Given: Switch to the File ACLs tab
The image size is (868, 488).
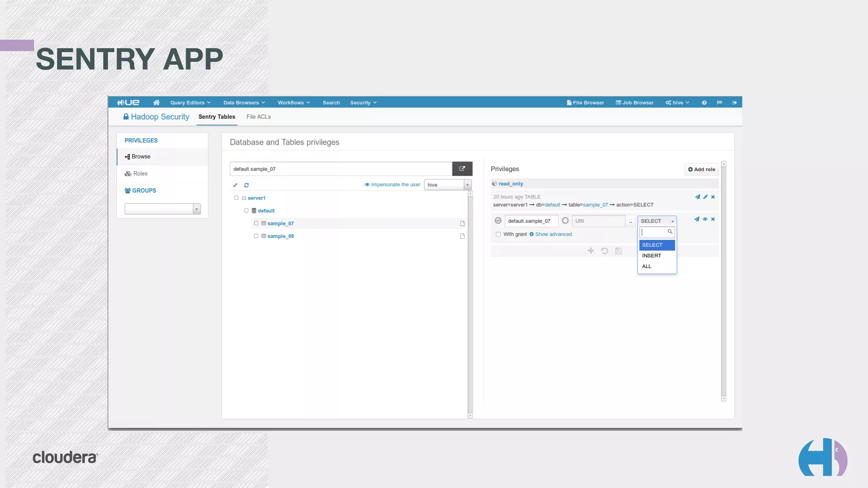Looking at the screenshot, I should tap(258, 117).
